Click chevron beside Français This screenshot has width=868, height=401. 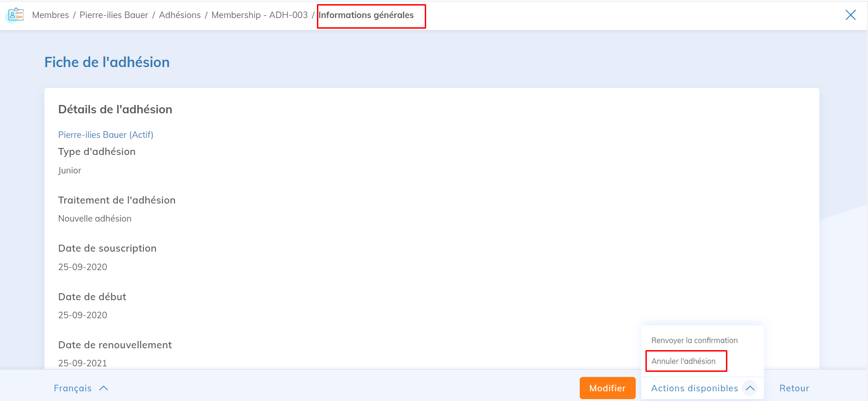(104, 388)
